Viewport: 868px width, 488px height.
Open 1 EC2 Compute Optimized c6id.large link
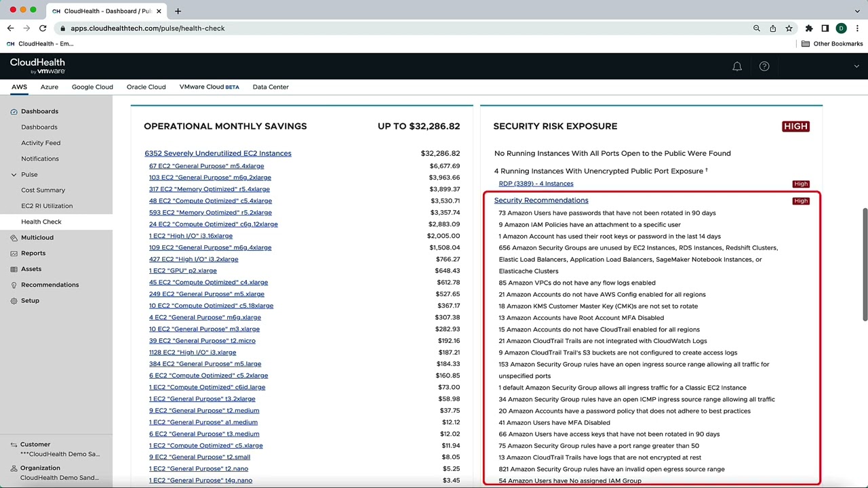click(207, 387)
